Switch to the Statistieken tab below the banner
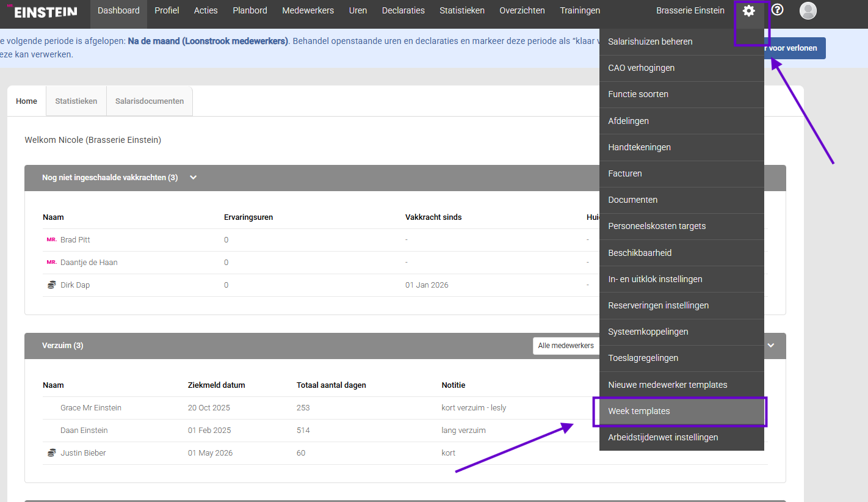The image size is (868, 502). point(76,101)
